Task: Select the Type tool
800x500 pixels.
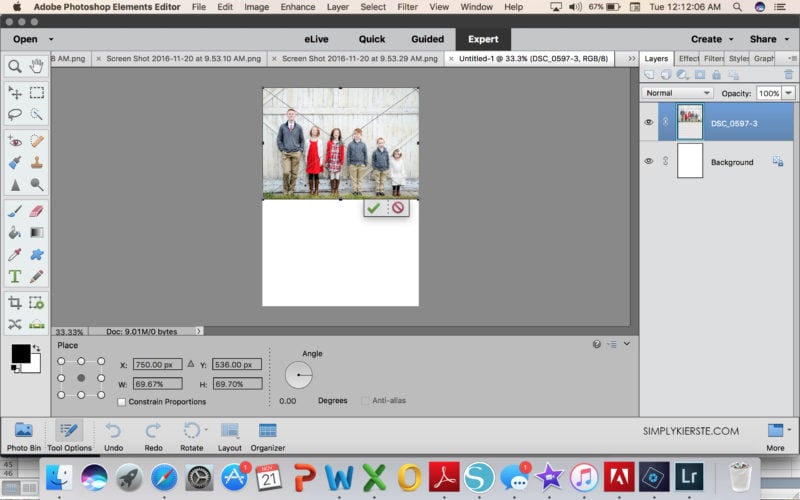Action: pos(15,276)
